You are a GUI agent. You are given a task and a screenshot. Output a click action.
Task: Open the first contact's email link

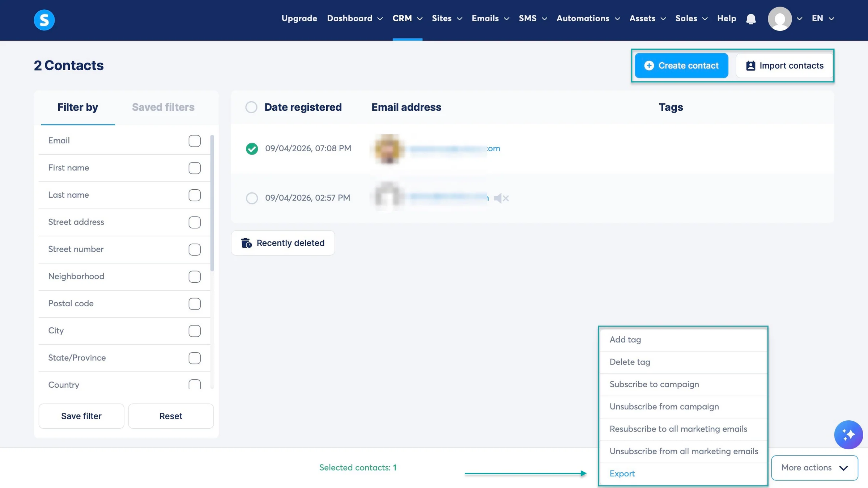tap(455, 148)
